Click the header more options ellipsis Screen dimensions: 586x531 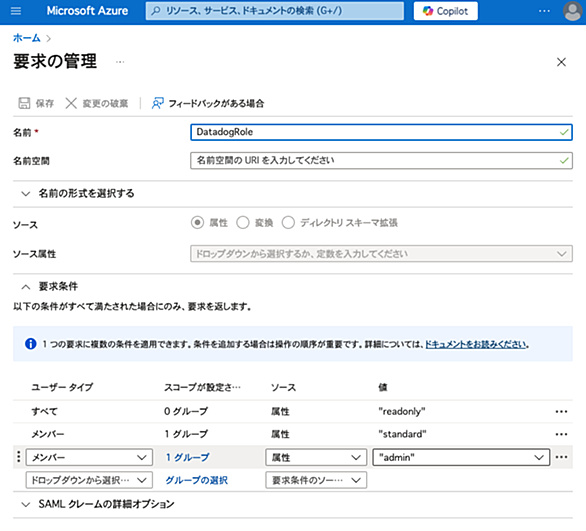(x=544, y=11)
